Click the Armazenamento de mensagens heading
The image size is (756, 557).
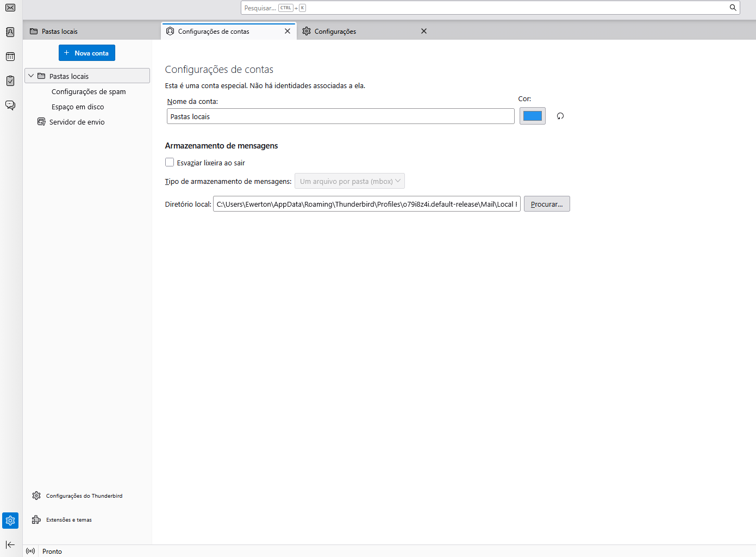click(221, 146)
